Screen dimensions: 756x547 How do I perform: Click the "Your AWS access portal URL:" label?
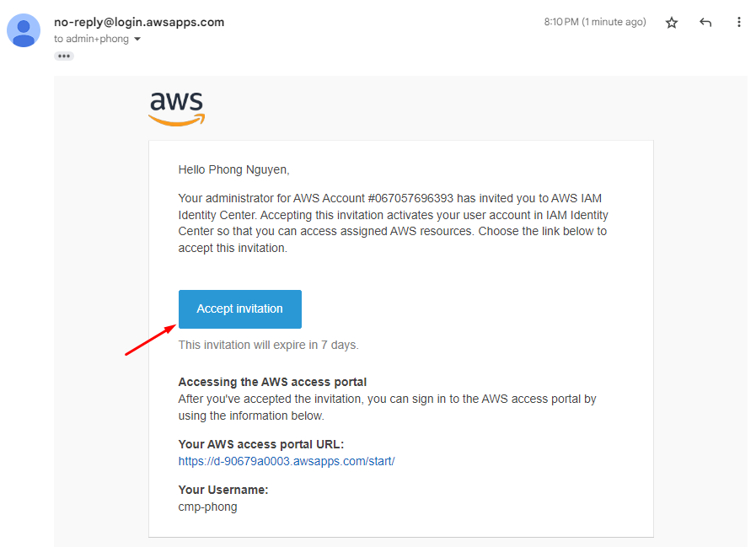tap(261, 444)
